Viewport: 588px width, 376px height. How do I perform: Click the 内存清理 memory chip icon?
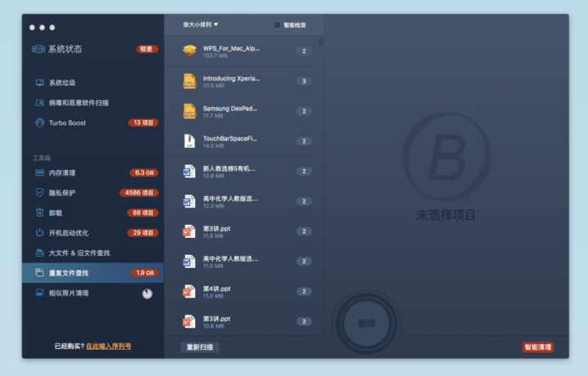click(39, 172)
